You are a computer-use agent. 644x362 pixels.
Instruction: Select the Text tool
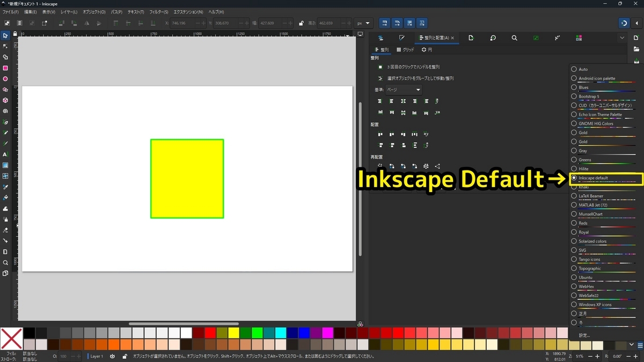pos(5,154)
